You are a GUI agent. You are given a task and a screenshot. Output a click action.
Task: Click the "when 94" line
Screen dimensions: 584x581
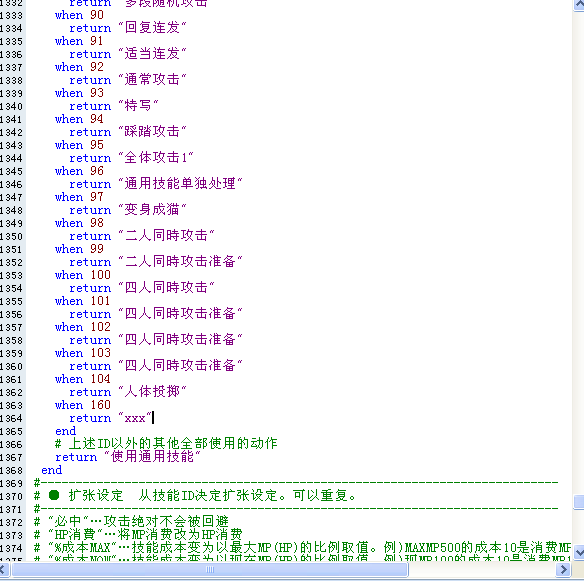(79, 119)
